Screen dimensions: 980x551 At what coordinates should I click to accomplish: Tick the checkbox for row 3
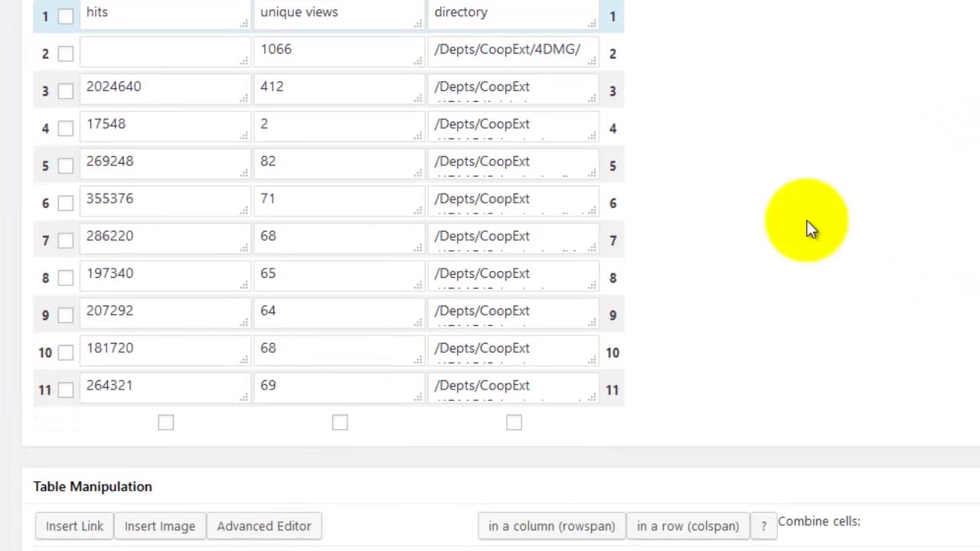tap(65, 91)
